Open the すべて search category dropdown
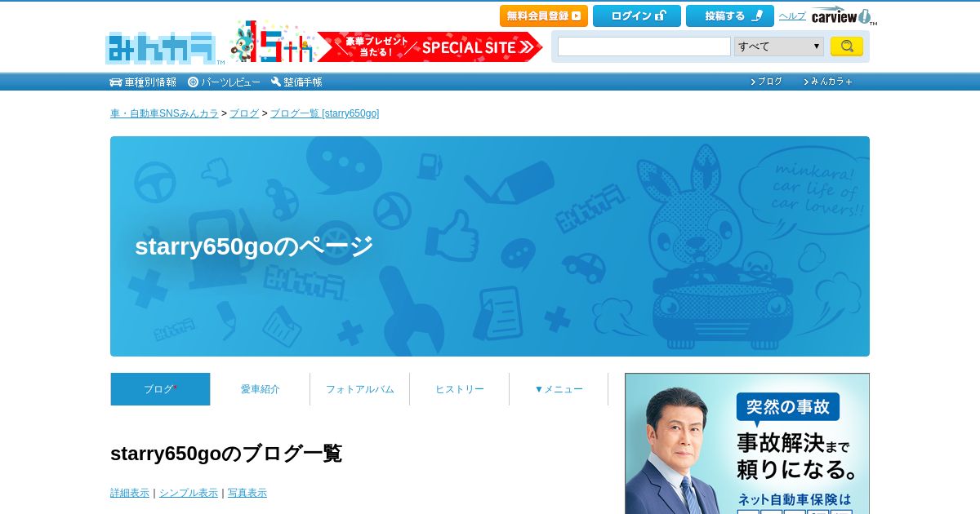Image resolution: width=980 pixels, height=514 pixels. pyautogui.click(x=779, y=47)
